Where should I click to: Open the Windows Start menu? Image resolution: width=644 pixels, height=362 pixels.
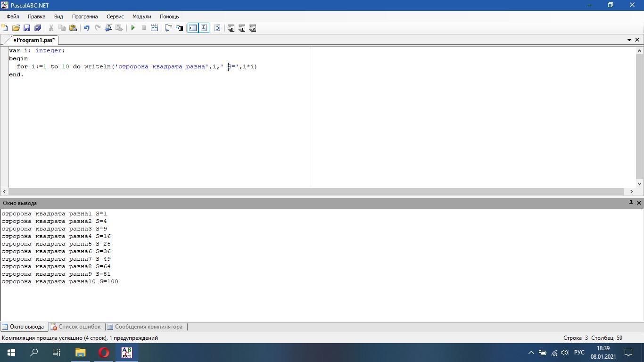point(11,353)
